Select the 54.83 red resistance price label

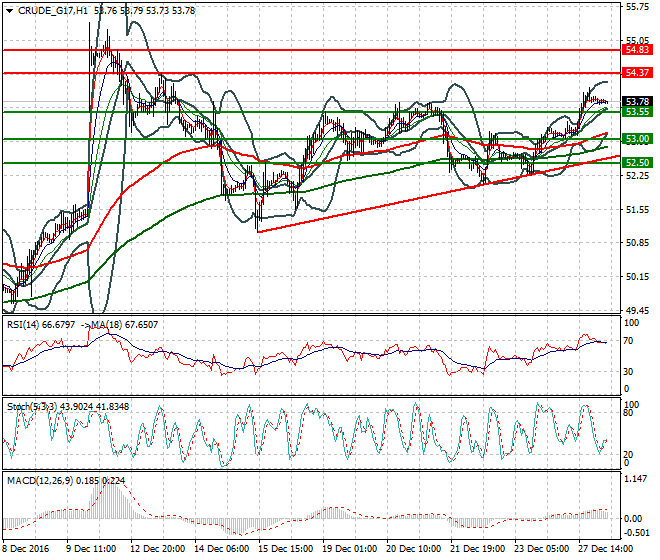click(x=637, y=50)
